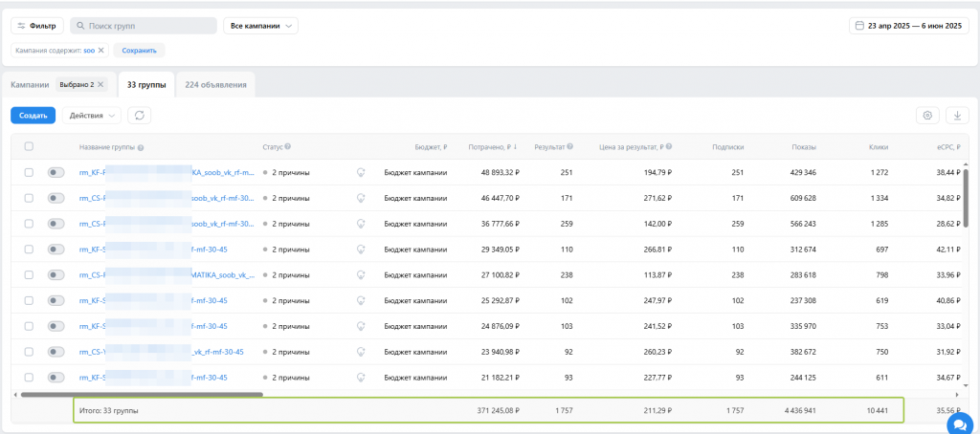Viewport: 980px width, 434px height.
Task: Toggle on the group with 251 results
Action: click(x=56, y=172)
